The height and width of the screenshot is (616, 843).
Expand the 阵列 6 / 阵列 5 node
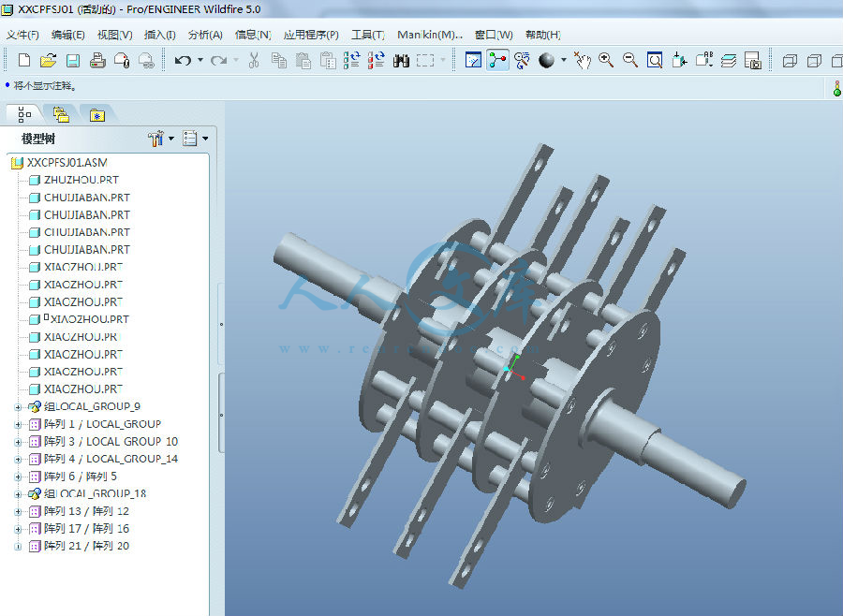[18, 477]
